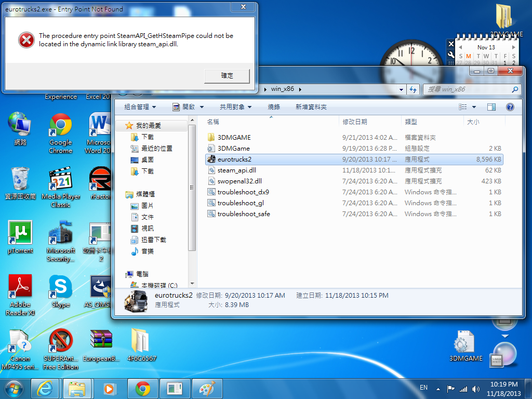The image size is (532, 399).
Task: Open Windows Media Player from taskbar
Action: click(109, 389)
